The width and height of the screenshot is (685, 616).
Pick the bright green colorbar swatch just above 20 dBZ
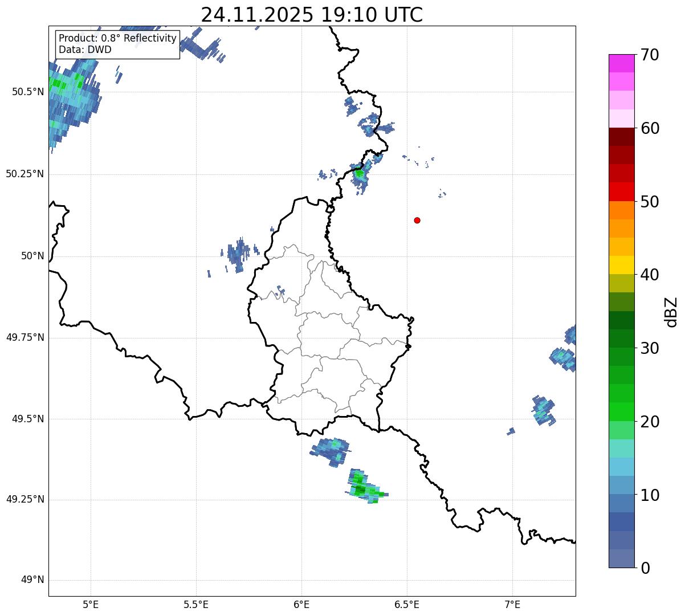click(621, 411)
